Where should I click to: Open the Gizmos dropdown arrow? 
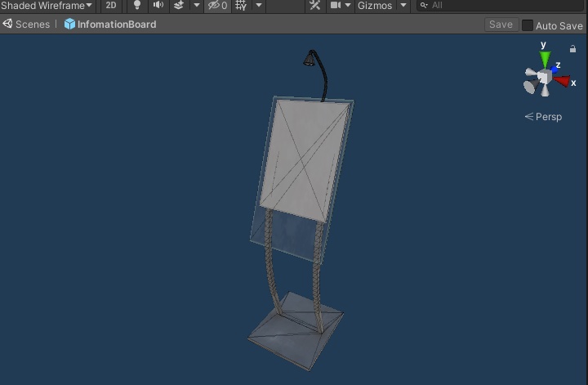(403, 5)
